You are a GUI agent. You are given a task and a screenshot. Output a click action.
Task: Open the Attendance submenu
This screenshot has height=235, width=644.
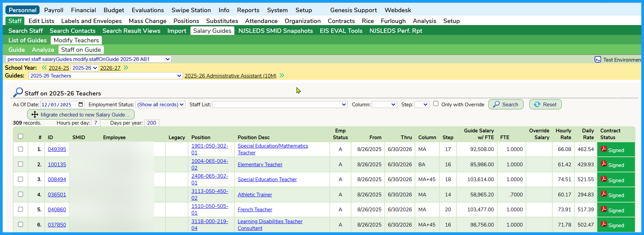click(x=261, y=21)
